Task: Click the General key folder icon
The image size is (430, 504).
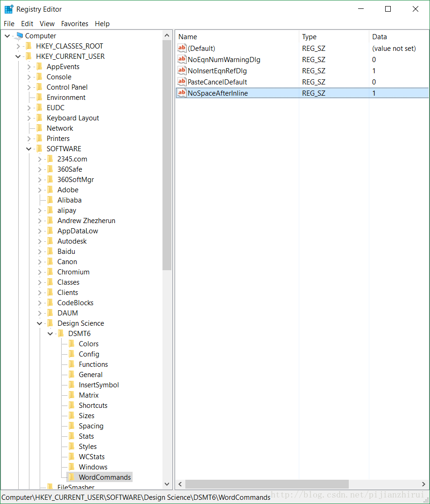Action: 72,374
